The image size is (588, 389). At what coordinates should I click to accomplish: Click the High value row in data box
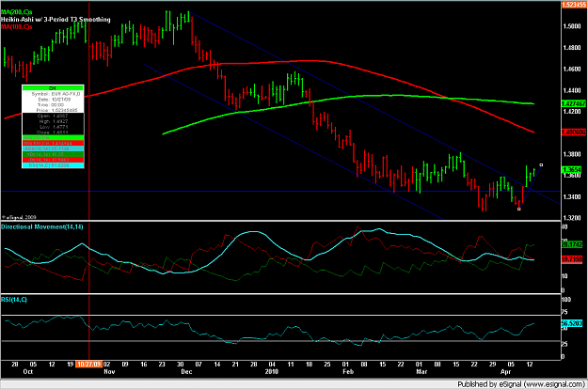[x=53, y=121]
